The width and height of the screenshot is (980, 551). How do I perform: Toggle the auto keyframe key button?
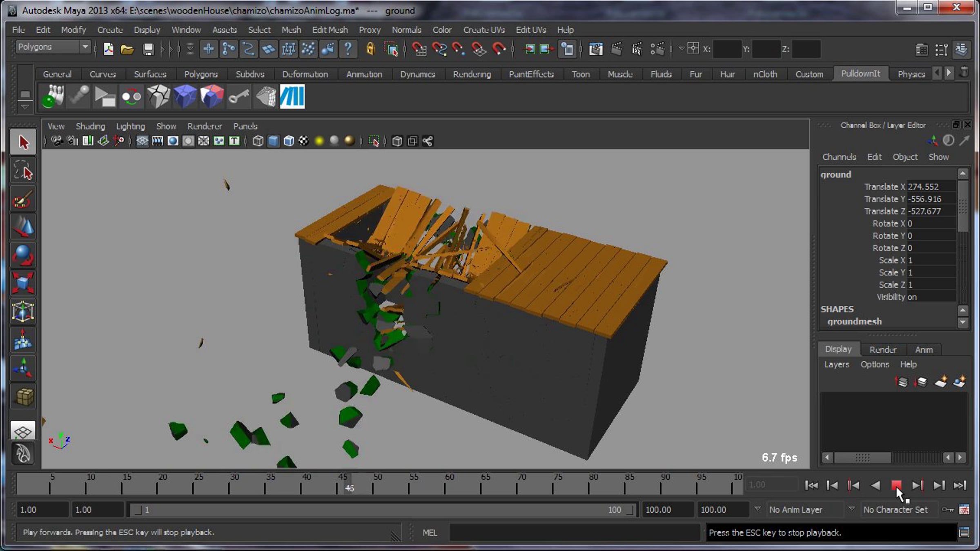click(x=947, y=509)
